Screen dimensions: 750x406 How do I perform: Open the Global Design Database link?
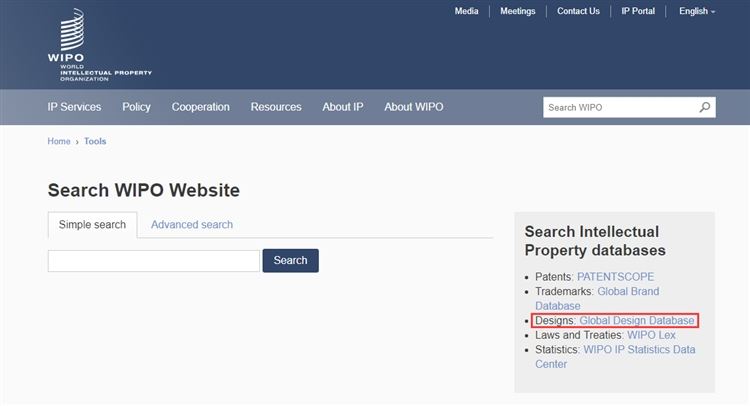637,320
